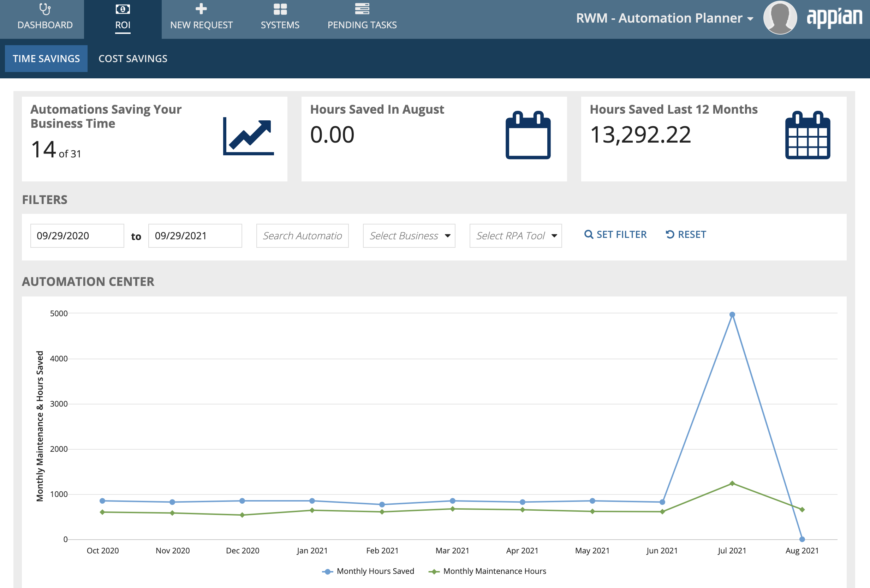
Task: Click the 13,292.22 hours saved value
Action: coord(640,134)
